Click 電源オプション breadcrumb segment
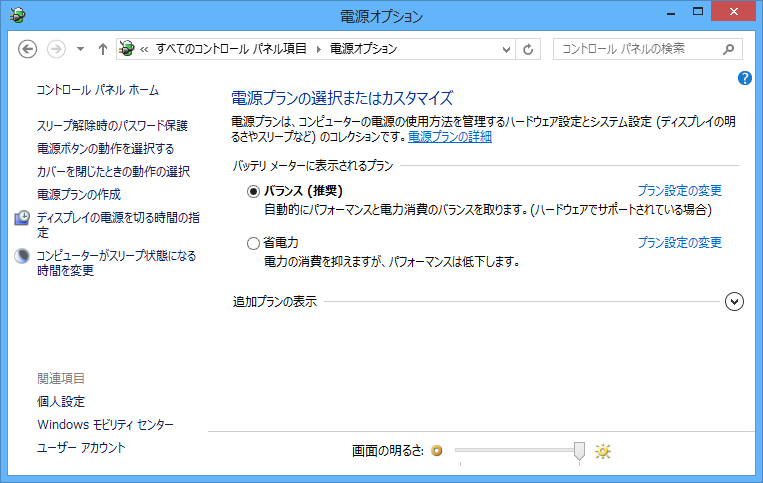Viewport: 763px width, 483px height. pos(363,49)
